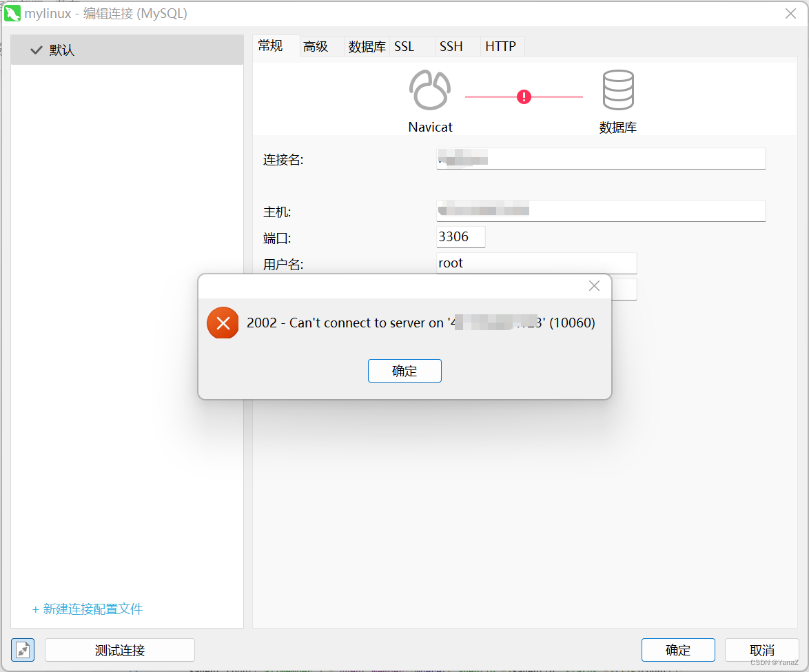Screen dimensions: 809x672
Task: Click the error message text 2002
Action: click(421, 323)
